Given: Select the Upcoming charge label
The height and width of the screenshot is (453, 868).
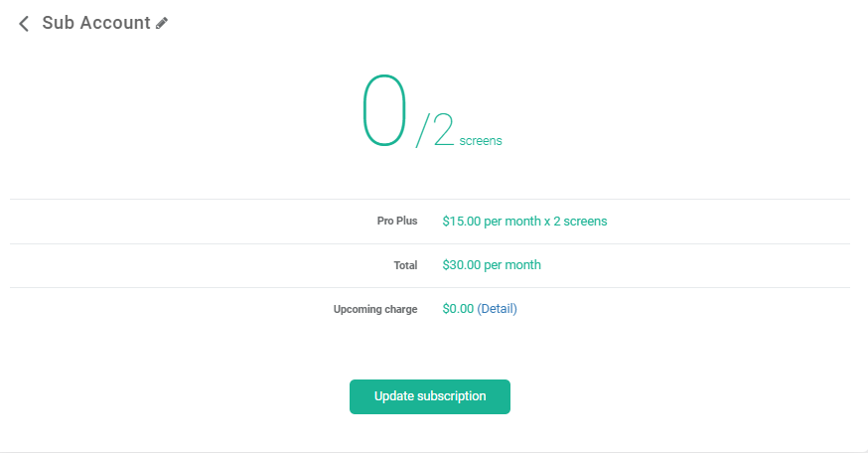Looking at the screenshot, I should coord(375,309).
